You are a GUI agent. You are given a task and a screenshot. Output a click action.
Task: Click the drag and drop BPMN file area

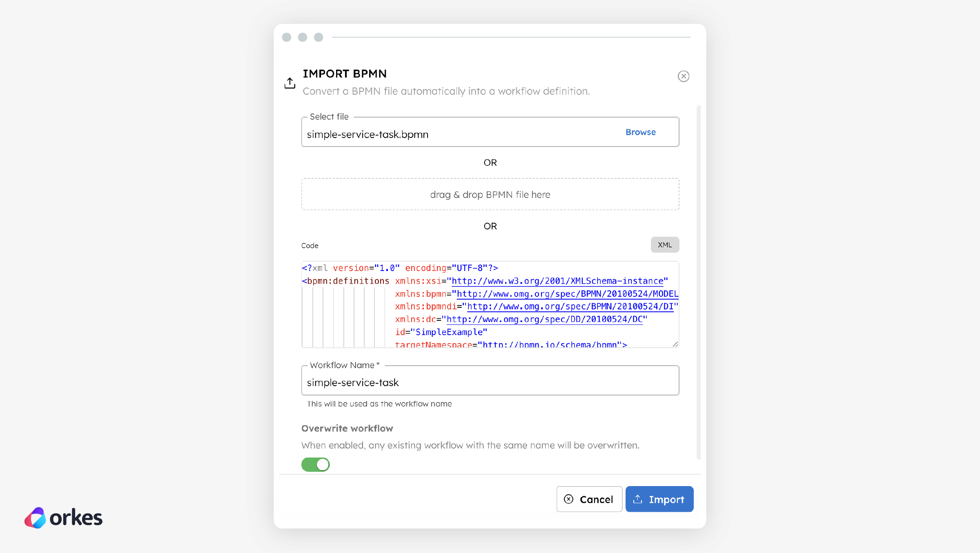point(490,194)
